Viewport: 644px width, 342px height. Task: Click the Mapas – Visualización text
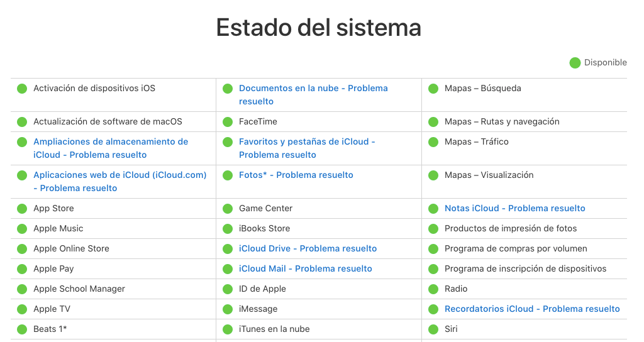click(x=489, y=175)
